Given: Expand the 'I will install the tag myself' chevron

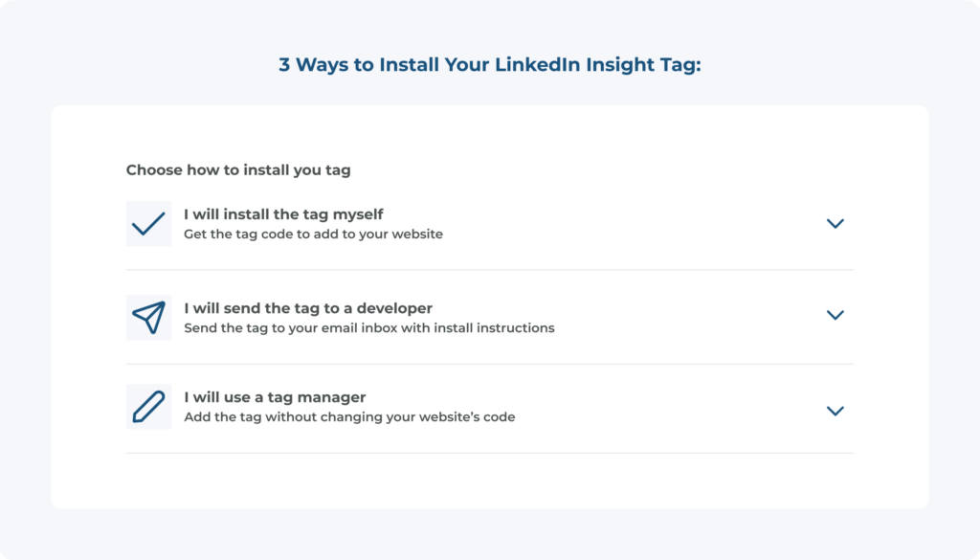Looking at the screenshot, I should 835,224.
